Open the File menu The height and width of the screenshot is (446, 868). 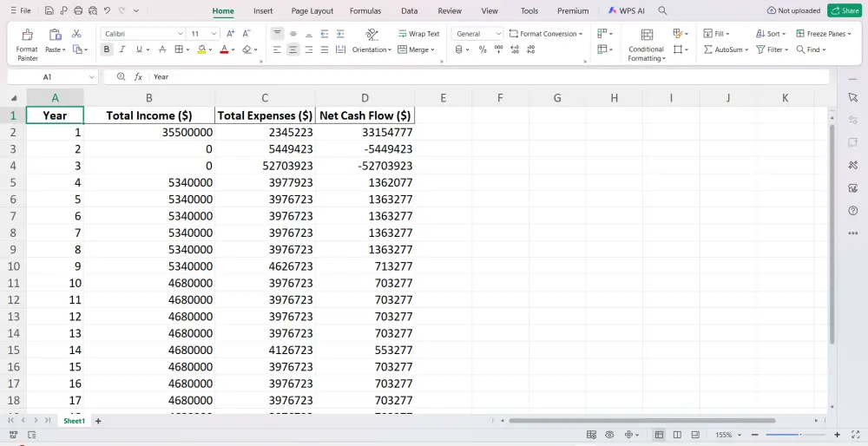(21, 10)
